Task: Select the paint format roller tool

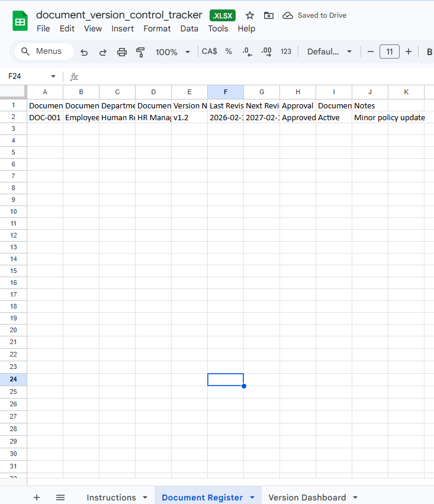Action: [x=140, y=52]
